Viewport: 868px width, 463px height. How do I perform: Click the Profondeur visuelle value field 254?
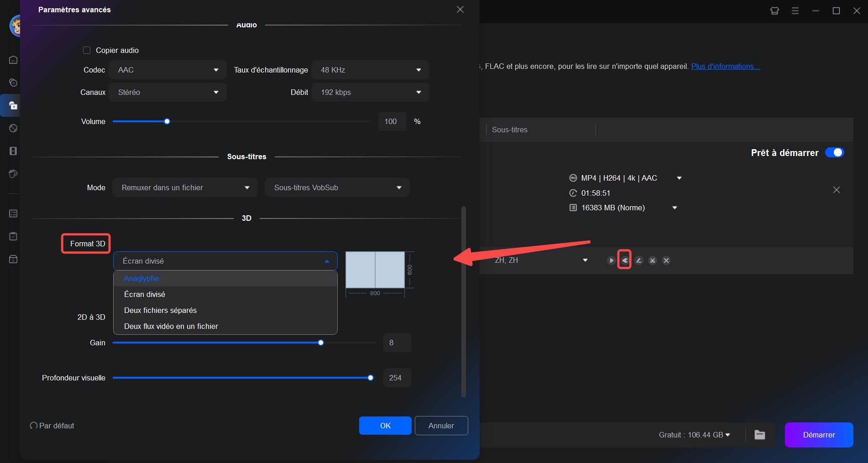point(397,378)
